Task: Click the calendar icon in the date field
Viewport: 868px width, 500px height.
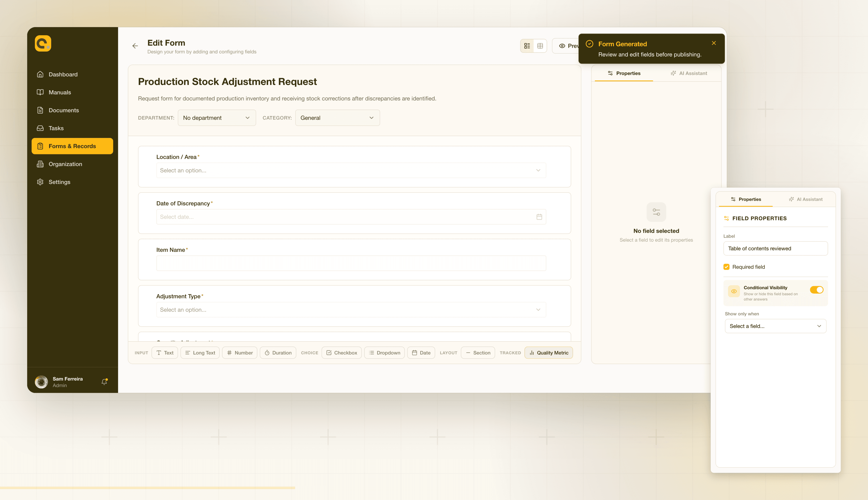Action: tap(539, 217)
